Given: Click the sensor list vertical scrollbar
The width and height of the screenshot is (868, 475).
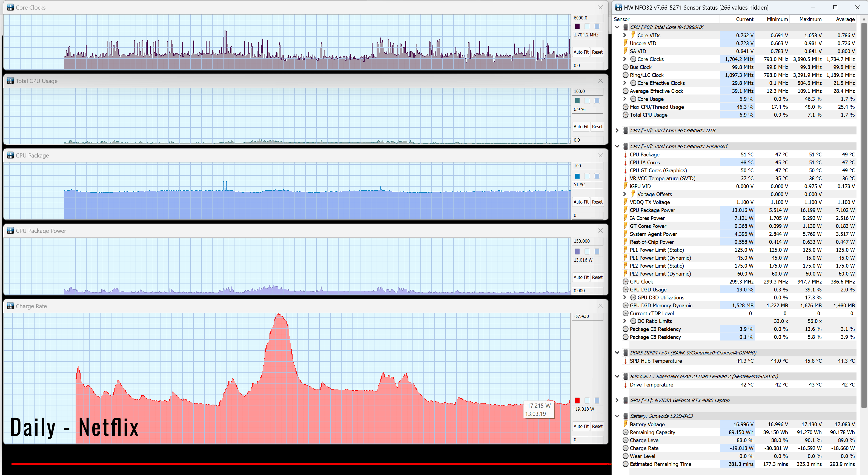Looking at the screenshot, I should tap(863, 216).
